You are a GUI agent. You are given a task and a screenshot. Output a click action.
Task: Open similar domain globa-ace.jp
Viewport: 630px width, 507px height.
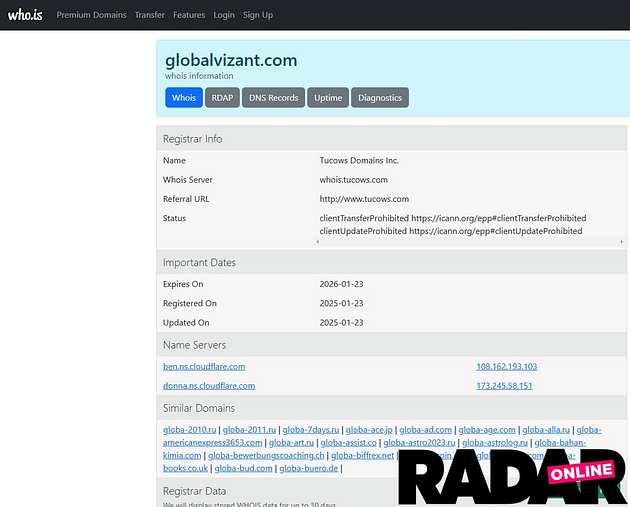[369, 429]
